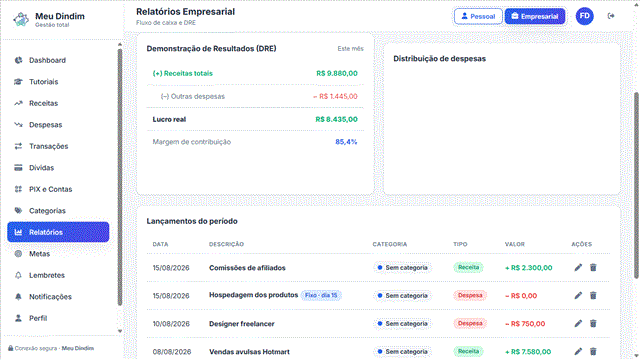Click Despesa badge for Designer freelancer
Screen dimensions: 640x360
pyautogui.click(x=470, y=323)
